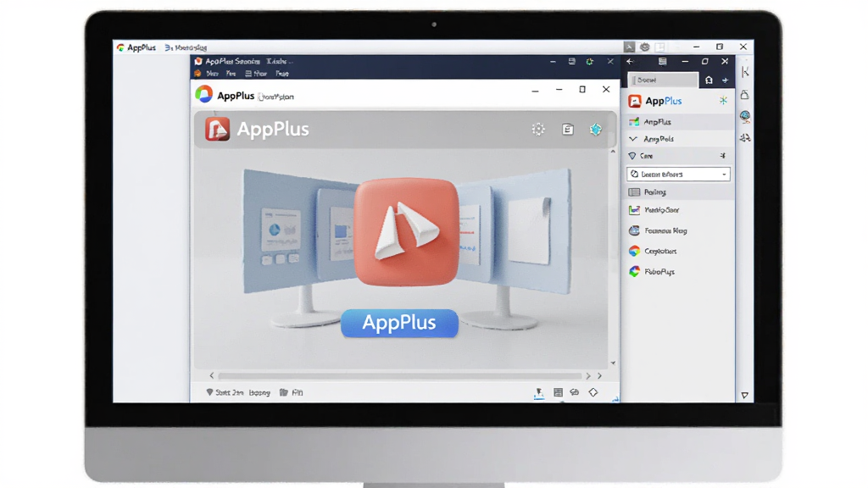Click the blue AppPlus button
This screenshot has width=868, height=488.
coord(400,323)
